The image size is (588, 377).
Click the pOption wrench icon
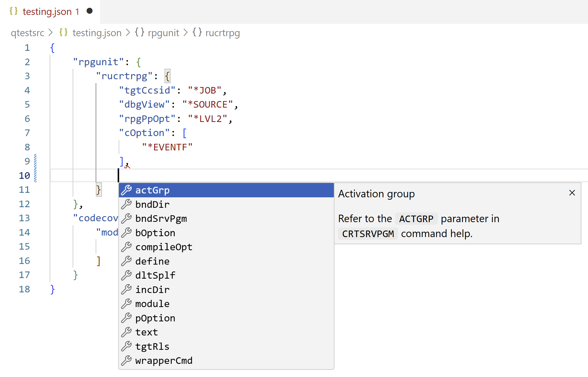point(127,318)
